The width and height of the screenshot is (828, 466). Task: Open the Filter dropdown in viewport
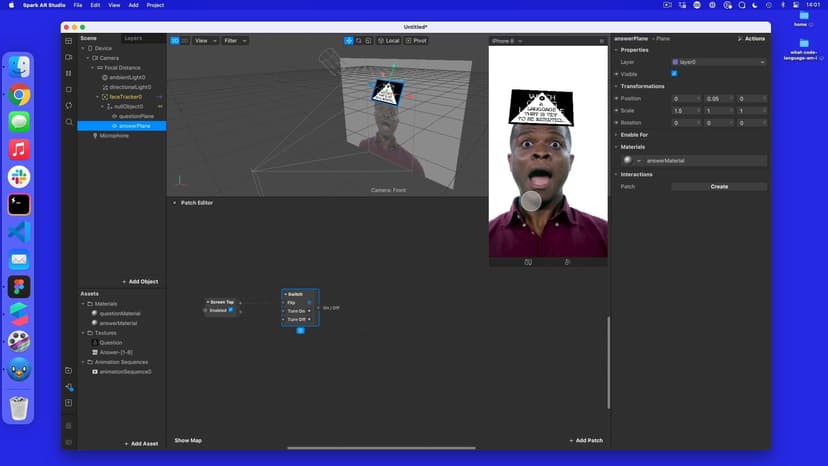(235, 41)
